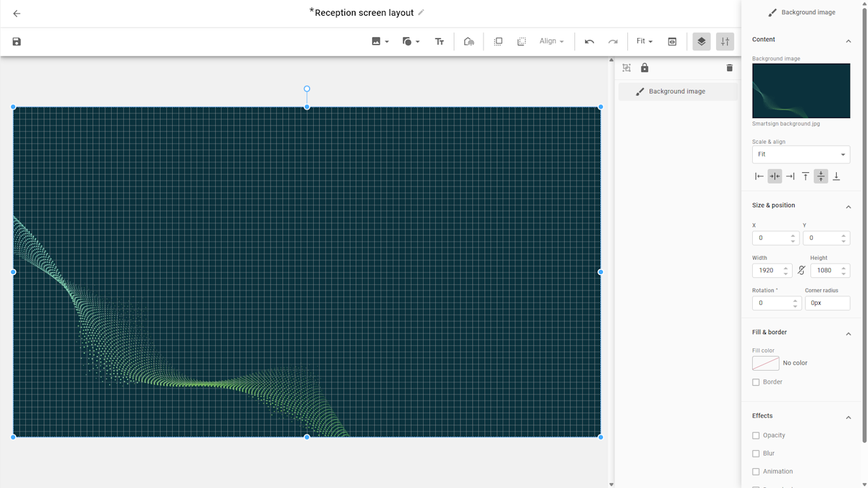Open the Scale & align Fit dropdown
The height and width of the screenshot is (488, 868).
pyautogui.click(x=801, y=155)
